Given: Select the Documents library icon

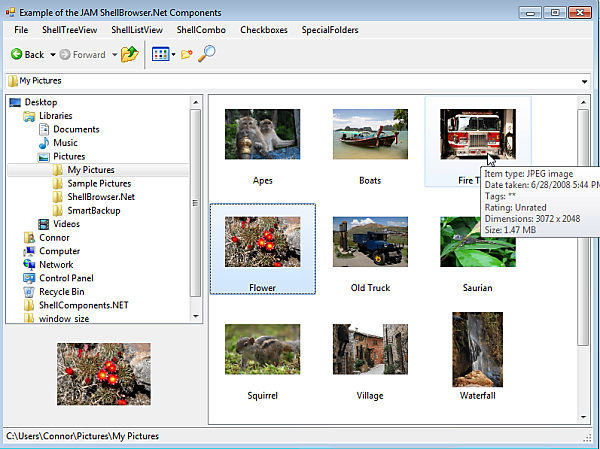Looking at the screenshot, I should 44,129.
